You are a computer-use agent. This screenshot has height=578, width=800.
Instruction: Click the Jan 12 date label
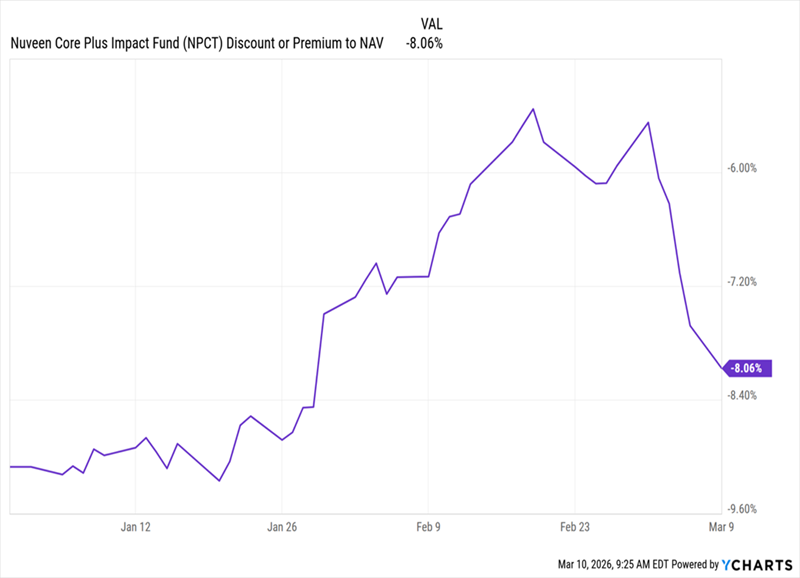[x=136, y=527]
